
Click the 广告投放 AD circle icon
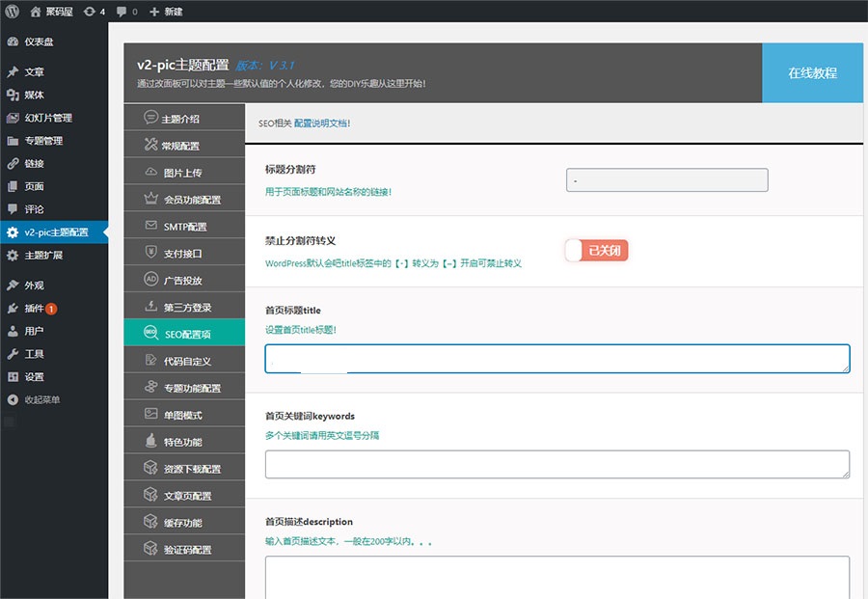pyautogui.click(x=150, y=279)
